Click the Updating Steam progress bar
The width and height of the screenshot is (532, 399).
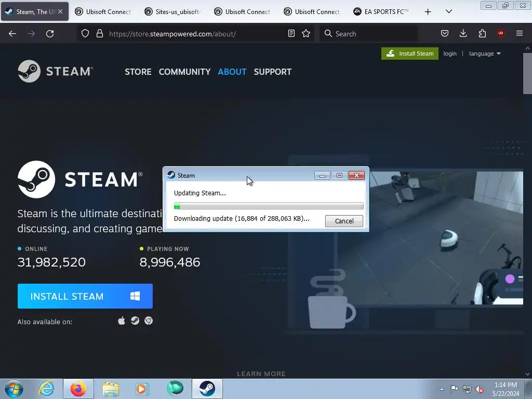pos(269,206)
